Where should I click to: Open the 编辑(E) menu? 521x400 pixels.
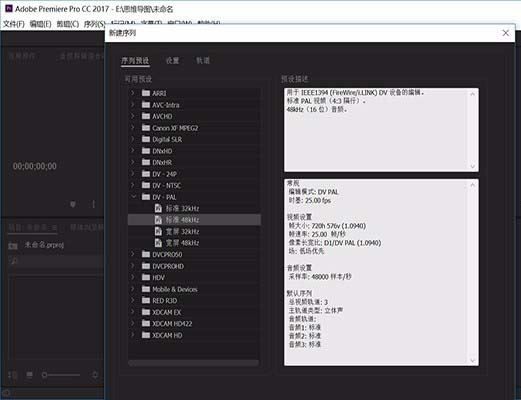tap(40, 24)
